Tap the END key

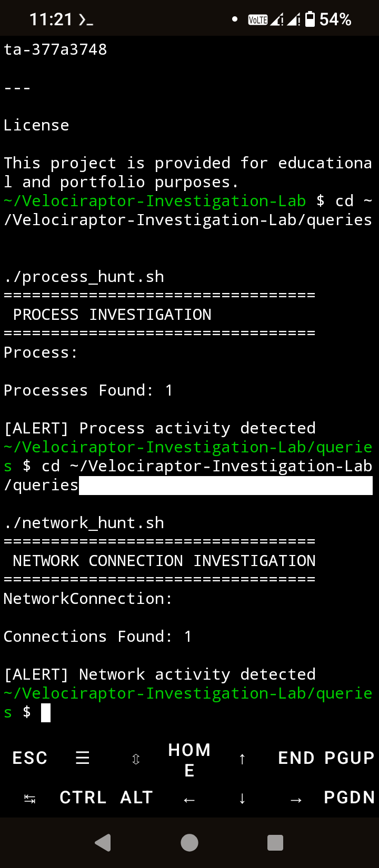(296, 758)
